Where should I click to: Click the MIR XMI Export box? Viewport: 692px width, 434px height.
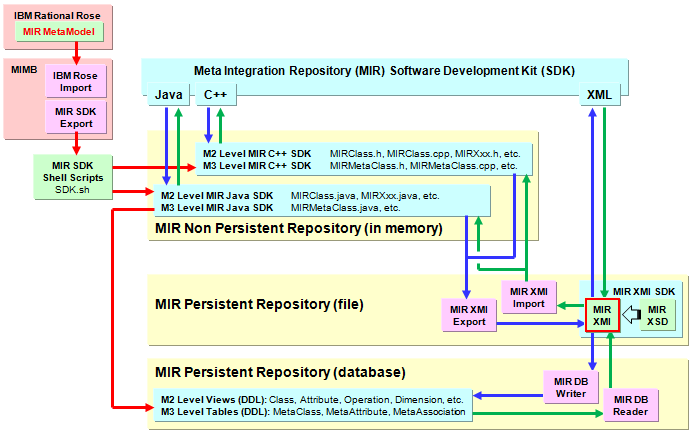point(469,315)
